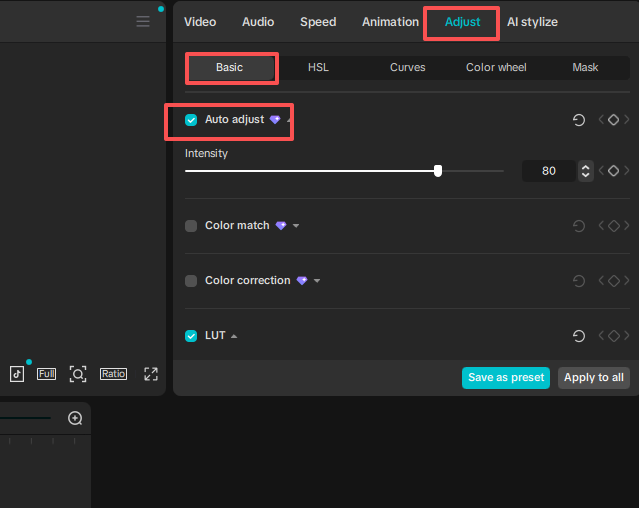Open the Mask sub-tab
The height and width of the screenshot is (508, 639).
pos(585,68)
